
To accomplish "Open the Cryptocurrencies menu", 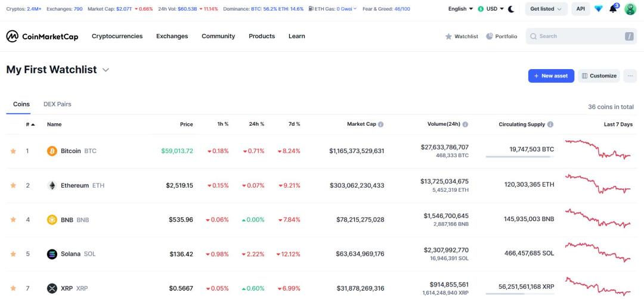I will (117, 36).
